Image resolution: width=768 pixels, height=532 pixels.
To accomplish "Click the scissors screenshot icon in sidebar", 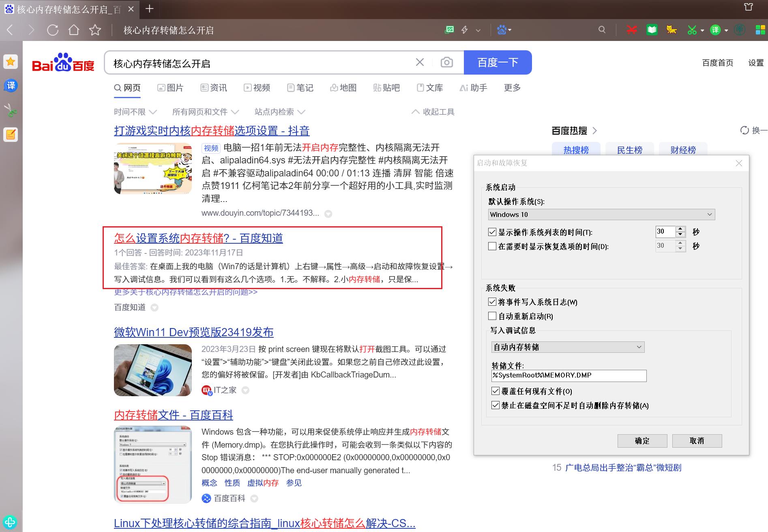I will [11, 110].
